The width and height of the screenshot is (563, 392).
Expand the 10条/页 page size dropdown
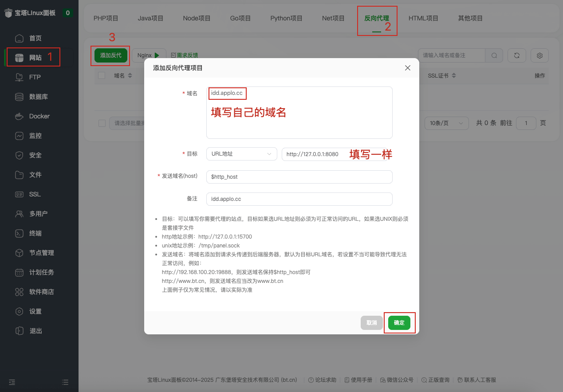446,123
